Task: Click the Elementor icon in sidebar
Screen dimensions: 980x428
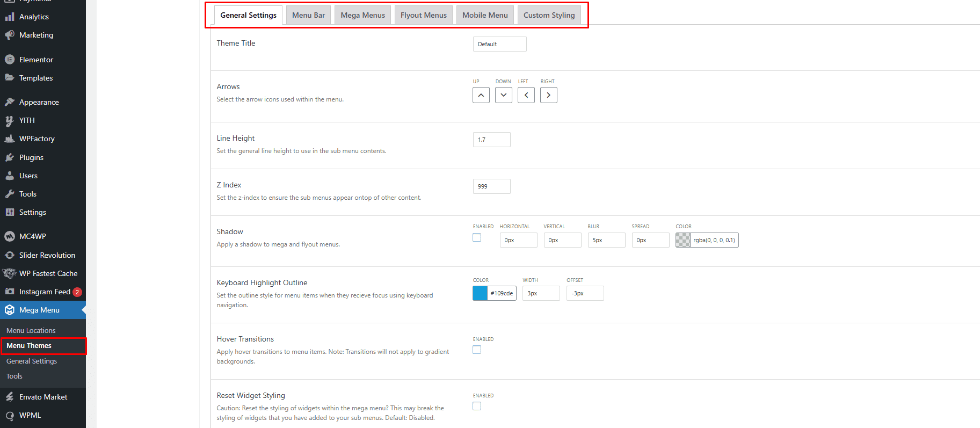Action: [10, 60]
